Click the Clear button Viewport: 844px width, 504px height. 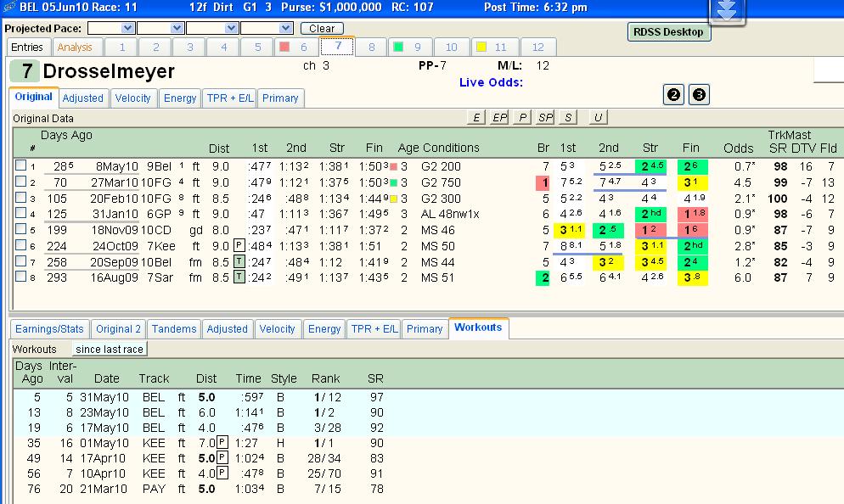322,29
